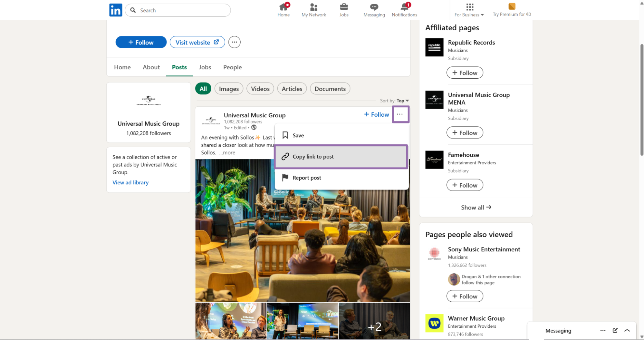The width and height of the screenshot is (644, 340).
Task: Expand the post text with ...more
Action: pyautogui.click(x=227, y=153)
